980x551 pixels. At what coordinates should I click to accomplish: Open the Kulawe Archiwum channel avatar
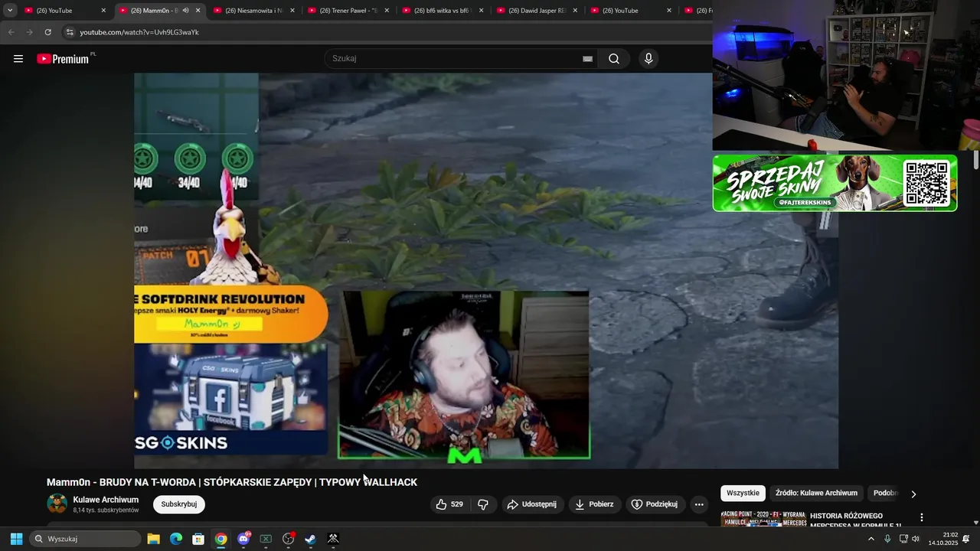point(57,504)
